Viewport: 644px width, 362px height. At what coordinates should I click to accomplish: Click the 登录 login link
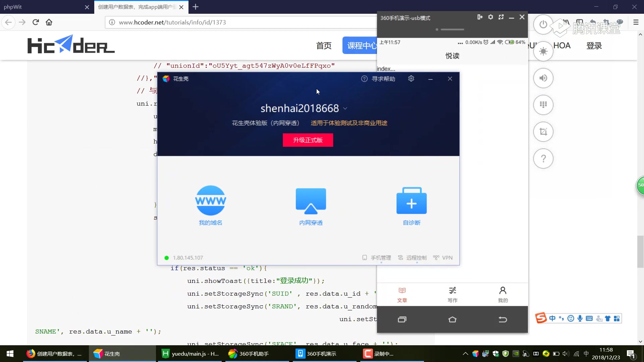tap(594, 46)
